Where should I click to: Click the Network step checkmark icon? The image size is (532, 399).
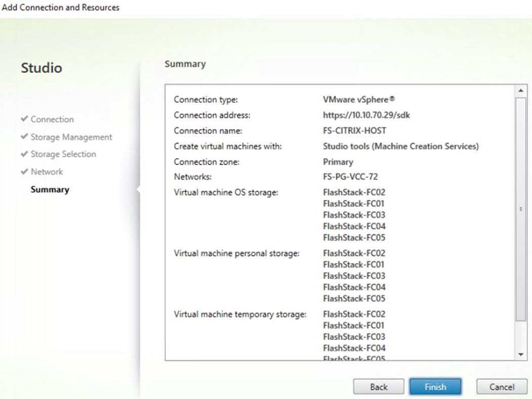[24, 171]
